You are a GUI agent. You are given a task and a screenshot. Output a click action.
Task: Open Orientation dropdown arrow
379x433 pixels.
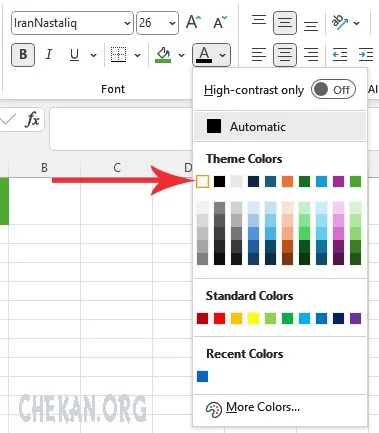[x=357, y=23]
